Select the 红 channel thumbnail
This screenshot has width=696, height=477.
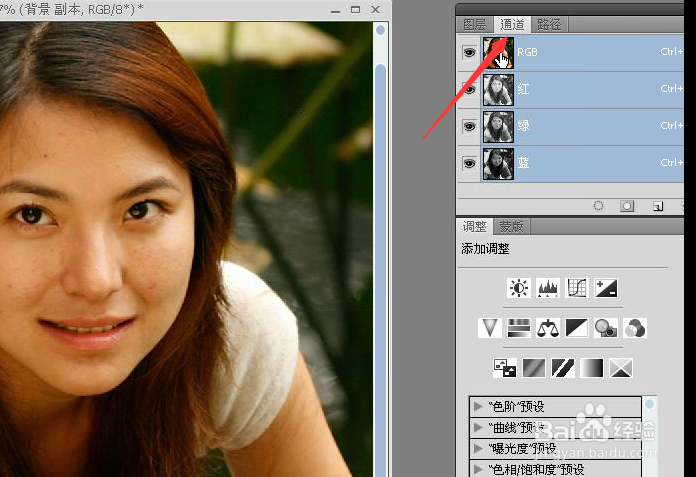click(x=498, y=90)
